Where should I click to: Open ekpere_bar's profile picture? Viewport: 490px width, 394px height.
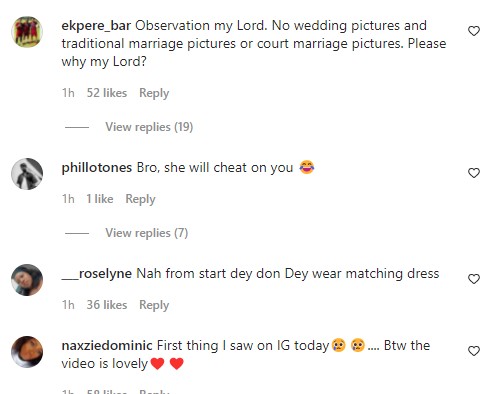point(27,32)
